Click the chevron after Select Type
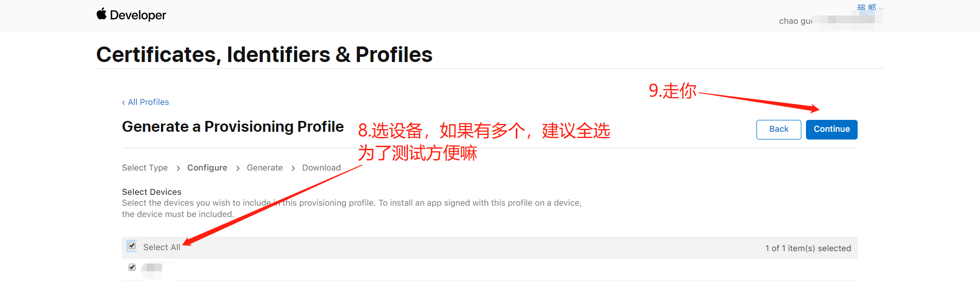Screen dimensions: 980x293 178,168
